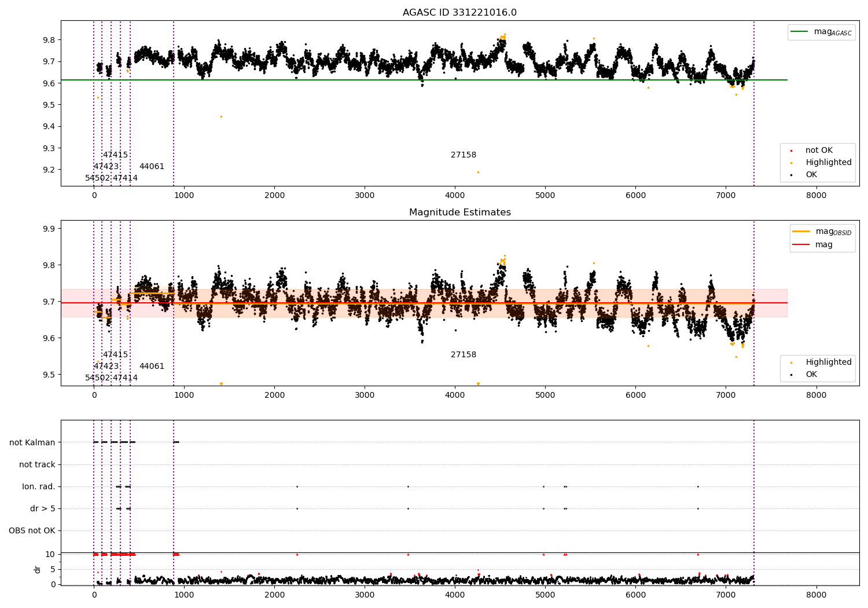Click the 9.2 y-tick of top plot
The height and width of the screenshot is (608, 868).
[x=50, y=170]
